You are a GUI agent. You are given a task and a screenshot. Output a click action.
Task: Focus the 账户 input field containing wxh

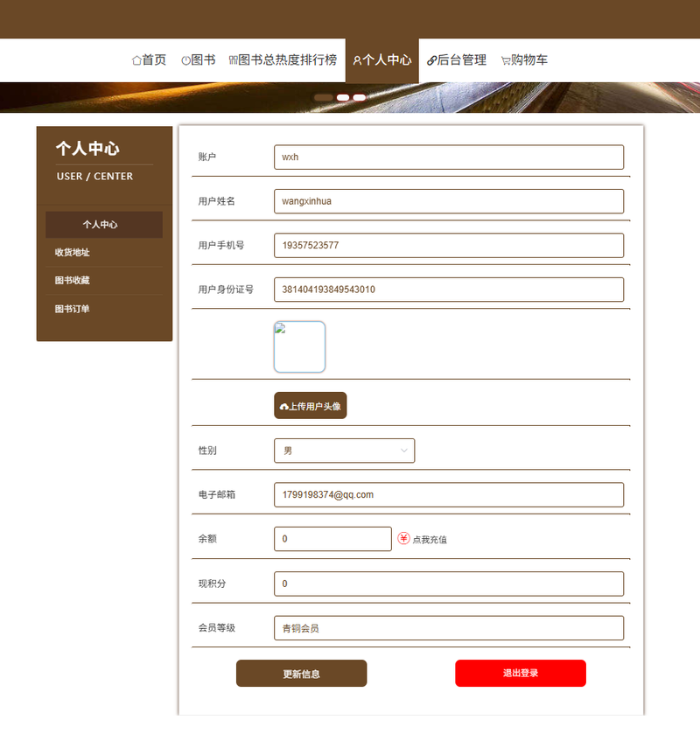pos(449,157)
